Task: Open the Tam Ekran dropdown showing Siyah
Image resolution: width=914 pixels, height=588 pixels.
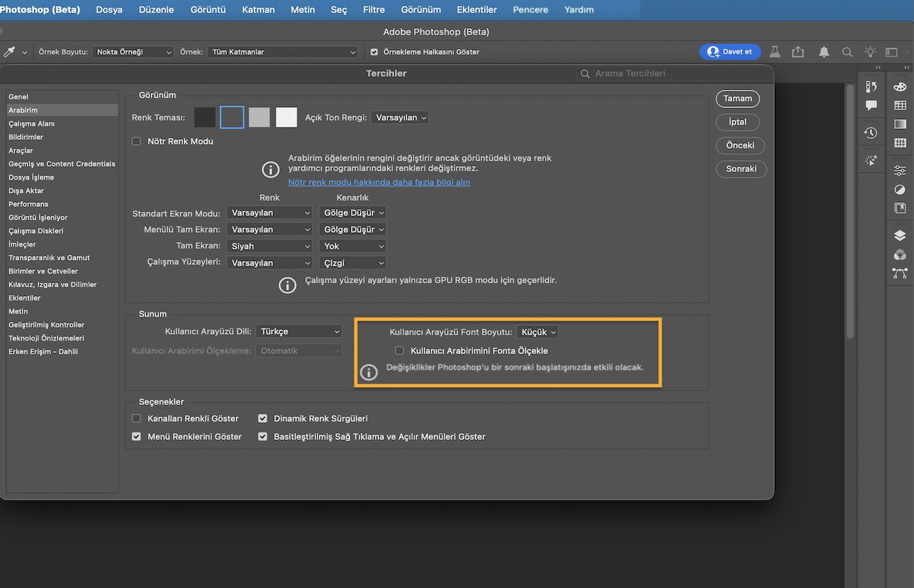Action: 269,245
